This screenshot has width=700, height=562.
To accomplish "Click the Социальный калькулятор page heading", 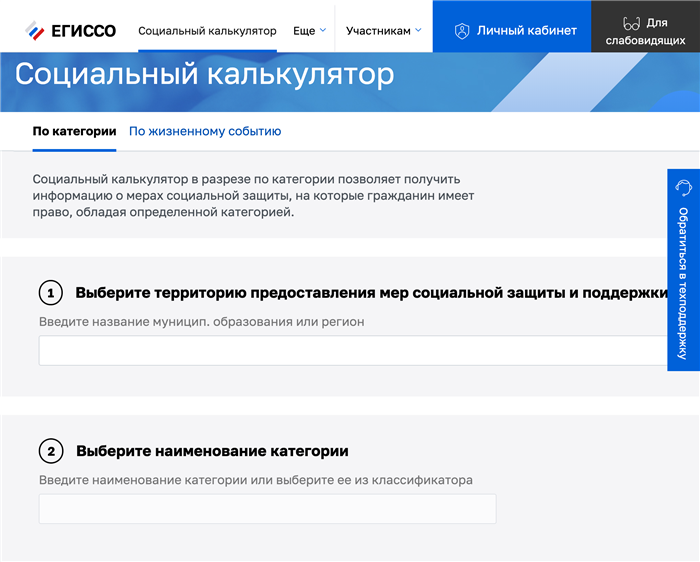I will [204, 74].
